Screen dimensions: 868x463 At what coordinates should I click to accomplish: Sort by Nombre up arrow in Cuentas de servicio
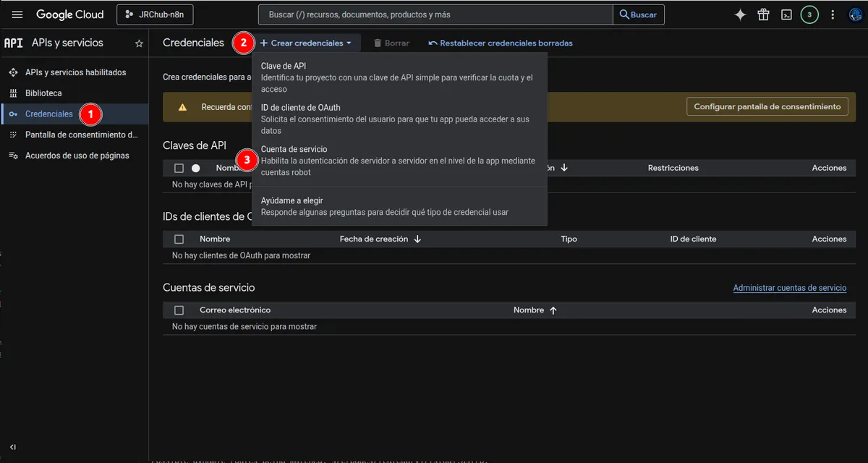click(553, 310)
